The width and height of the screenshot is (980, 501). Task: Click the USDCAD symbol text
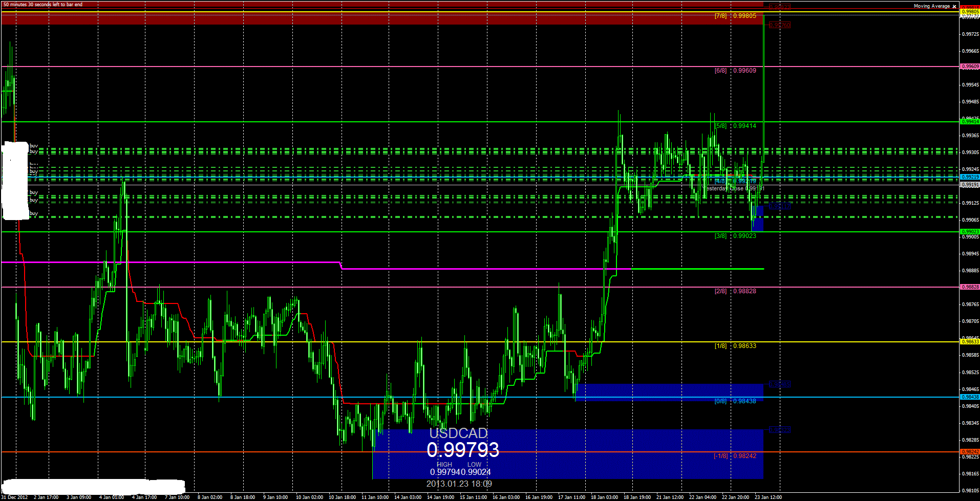(458, 433)
